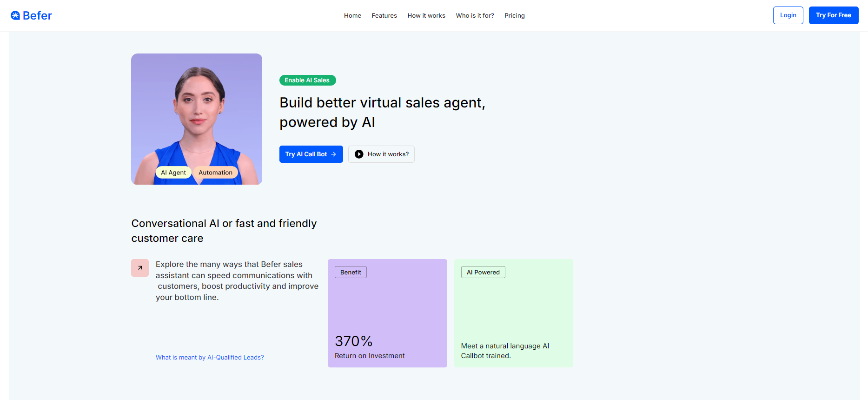The width and height of the screenshot is (868, 400).
Task: Click the play icon on How it works
Action: point(359,154)
